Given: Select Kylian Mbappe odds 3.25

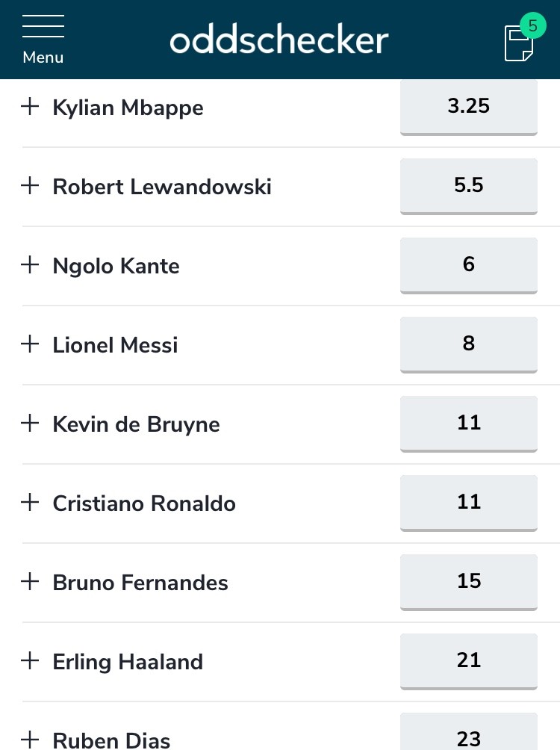Looking at the screenshot, I should [469, 108].
